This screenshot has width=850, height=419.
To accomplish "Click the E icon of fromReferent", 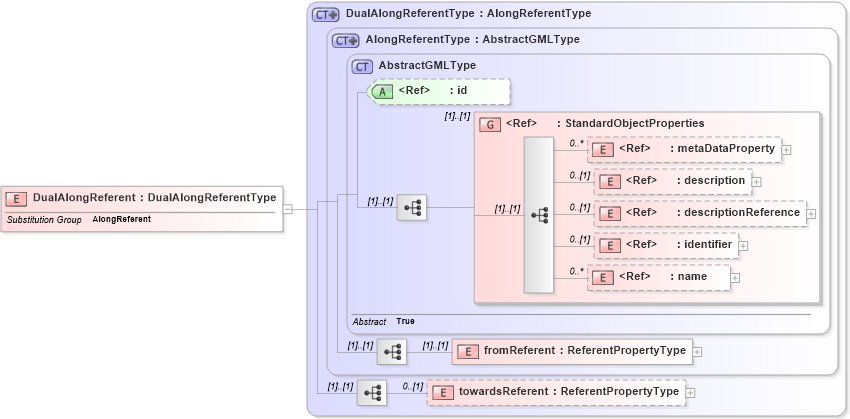I will (x=468, y=352).
